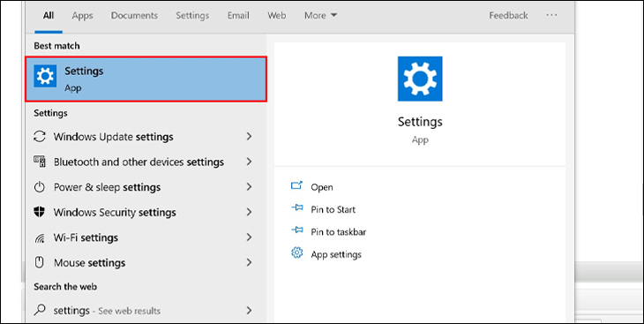The image size is (644, 324).
Task: Expand Windows Security settings chevron
Action: pyautogui.click(x=249, y=212)
